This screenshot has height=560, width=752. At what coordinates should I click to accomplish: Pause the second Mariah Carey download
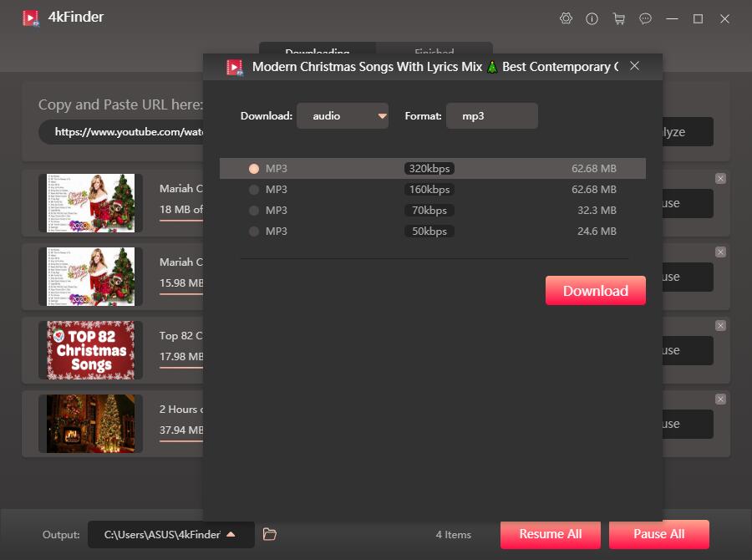[688, 277]
